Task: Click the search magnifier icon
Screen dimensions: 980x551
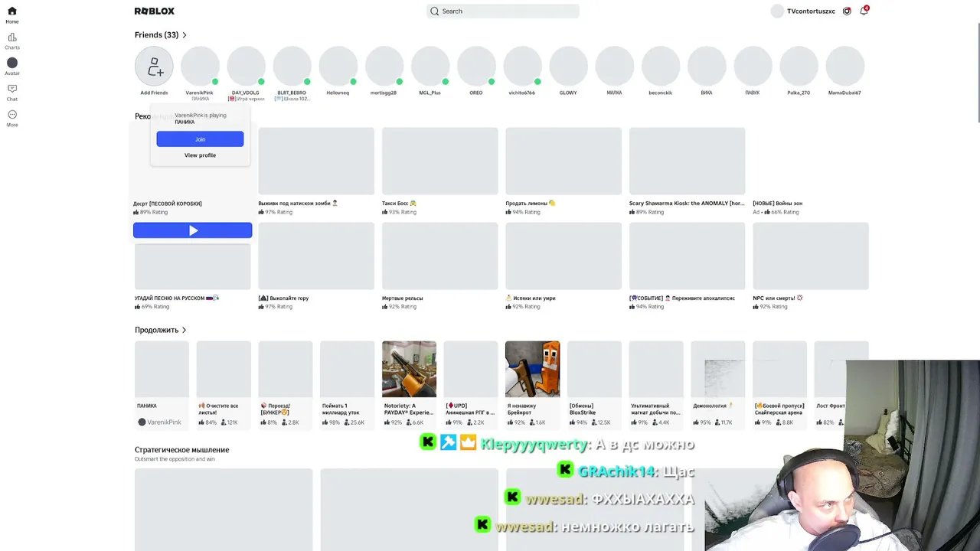Action: click(435, 11)
